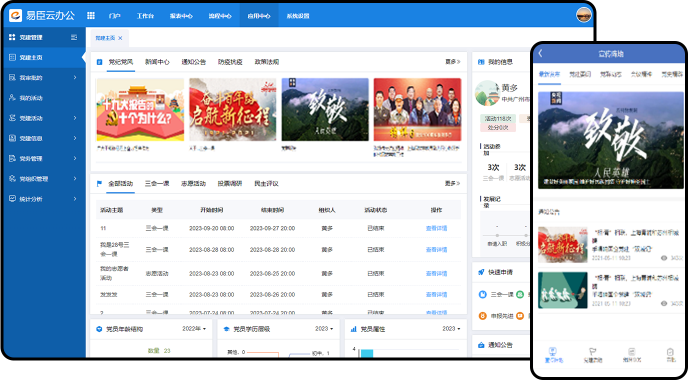Click the 党建主页 home icon in sidebar
The width and height of the screenshot is (688, 380).
(12, 57)
